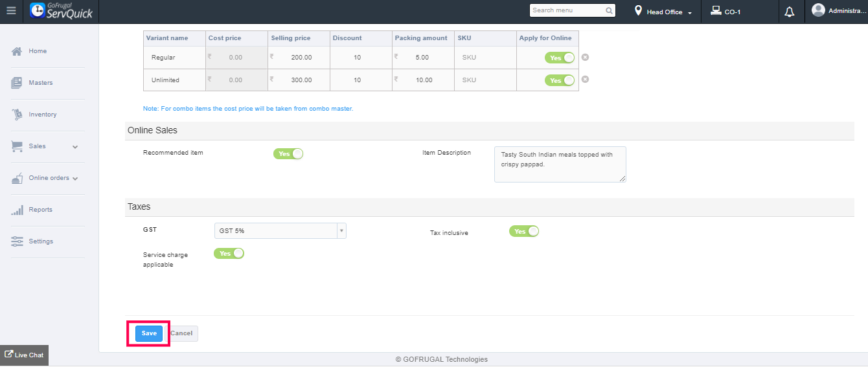Open the Live Chat button

(x=24, y=355)
